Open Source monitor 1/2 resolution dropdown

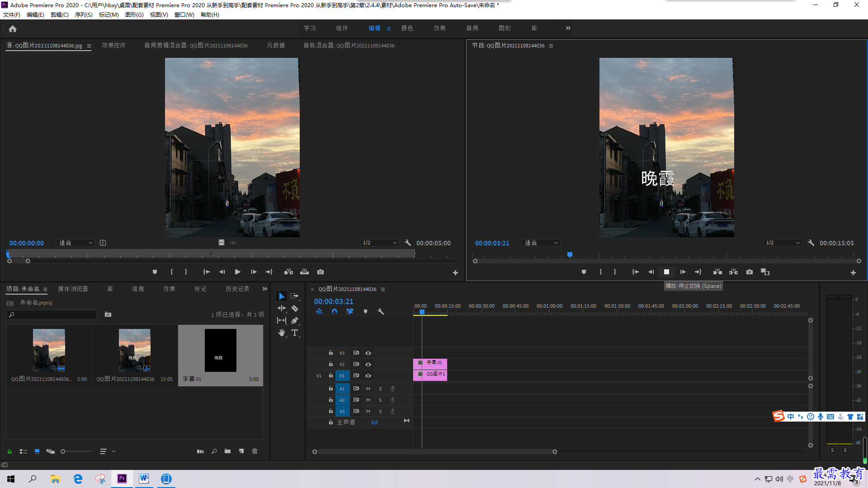pyautogui.click(x=379, y=243)
